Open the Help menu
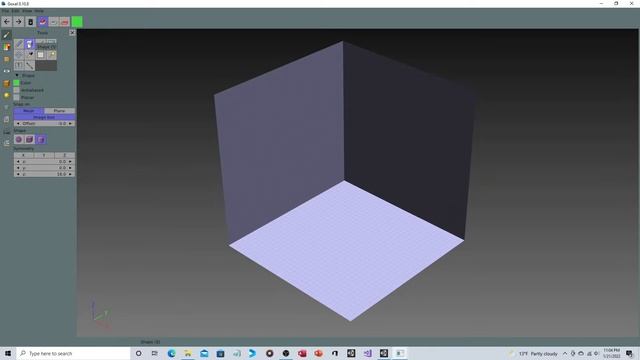The height and width of the screenshot is (360, 640). (x=39, y=11)
